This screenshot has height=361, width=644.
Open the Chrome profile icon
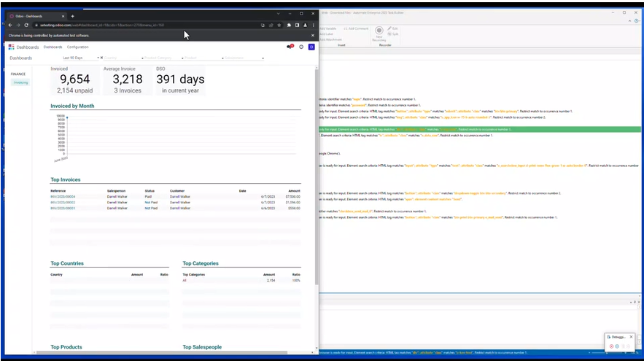pos(305,25)
